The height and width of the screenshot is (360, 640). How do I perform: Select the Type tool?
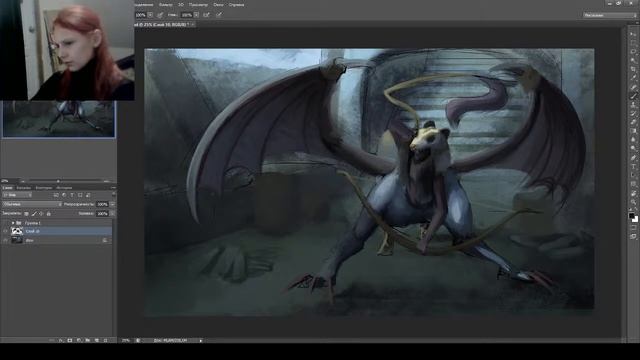pyautogui.click(x=633, y=167)
